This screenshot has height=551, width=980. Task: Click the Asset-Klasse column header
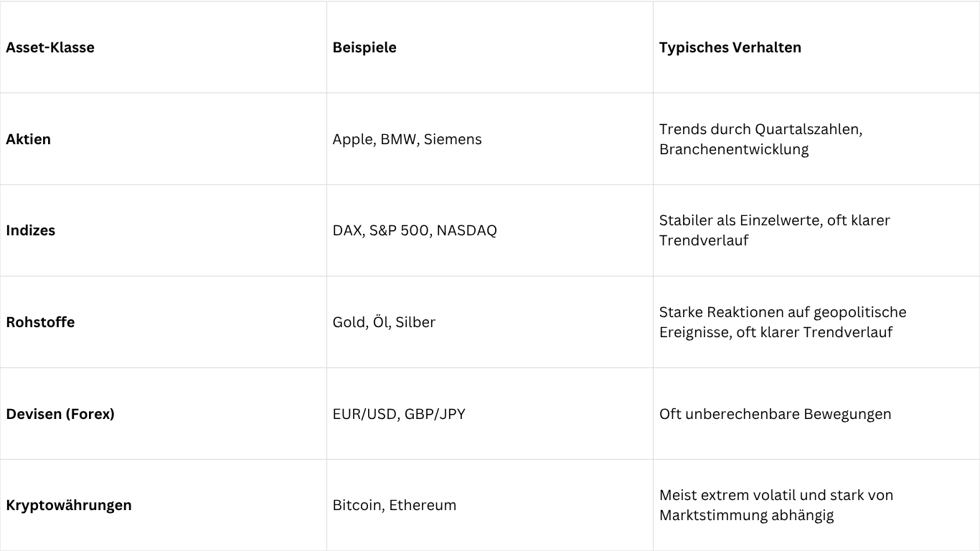point(50,47)
